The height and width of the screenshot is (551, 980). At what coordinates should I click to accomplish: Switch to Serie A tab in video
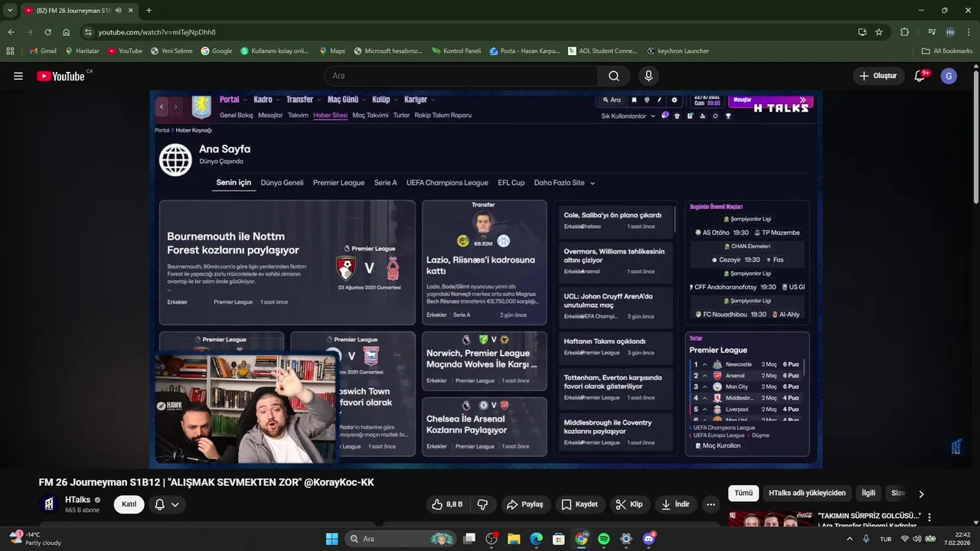[385, 183]
